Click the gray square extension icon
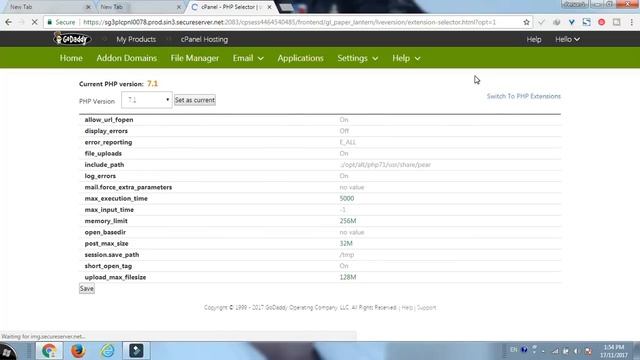The image size is (640, 360). pyautogui.click(x=616, y=22)
